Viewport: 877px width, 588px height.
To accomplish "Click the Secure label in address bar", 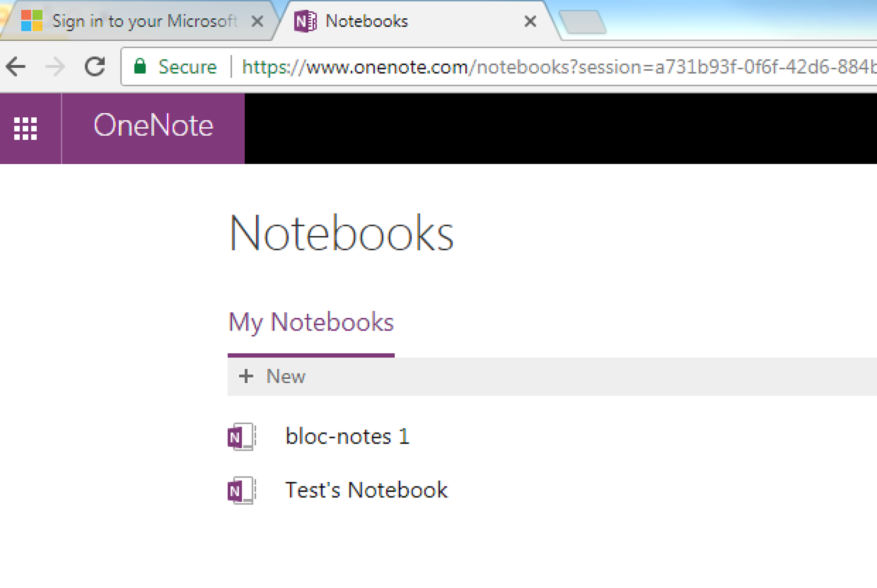I will point(188,67).
